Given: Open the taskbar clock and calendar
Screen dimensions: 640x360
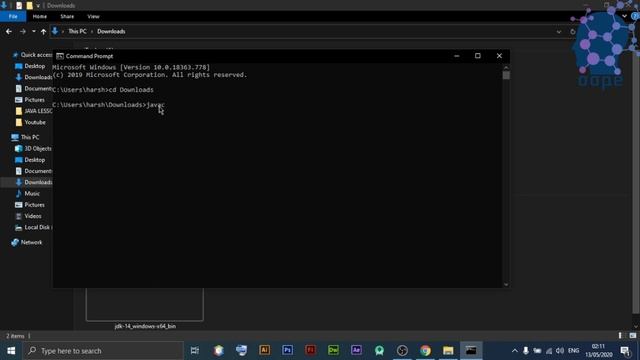Looking at the screenshot, I should coord(598,351).
